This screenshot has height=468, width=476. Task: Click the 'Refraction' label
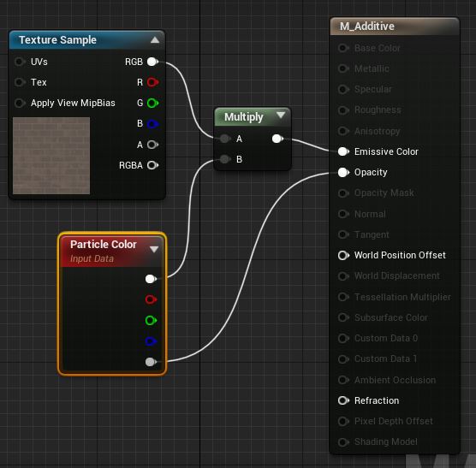[377, 400]
